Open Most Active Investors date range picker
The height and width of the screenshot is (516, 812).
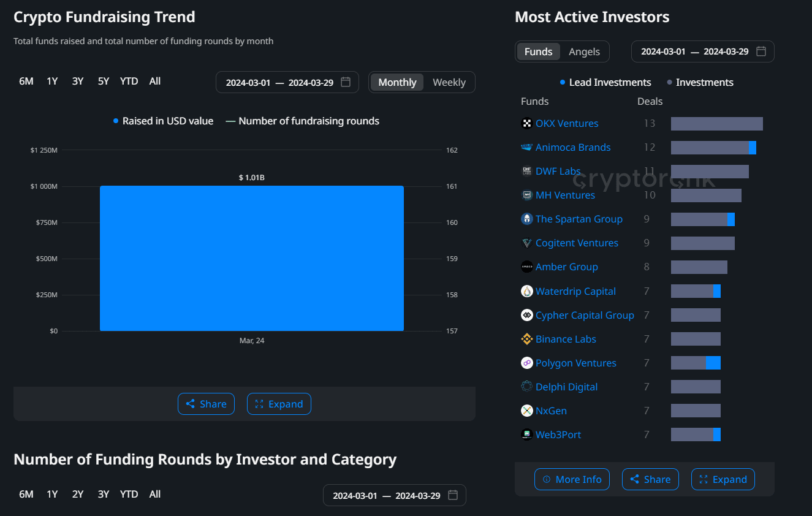pos(694,51)
